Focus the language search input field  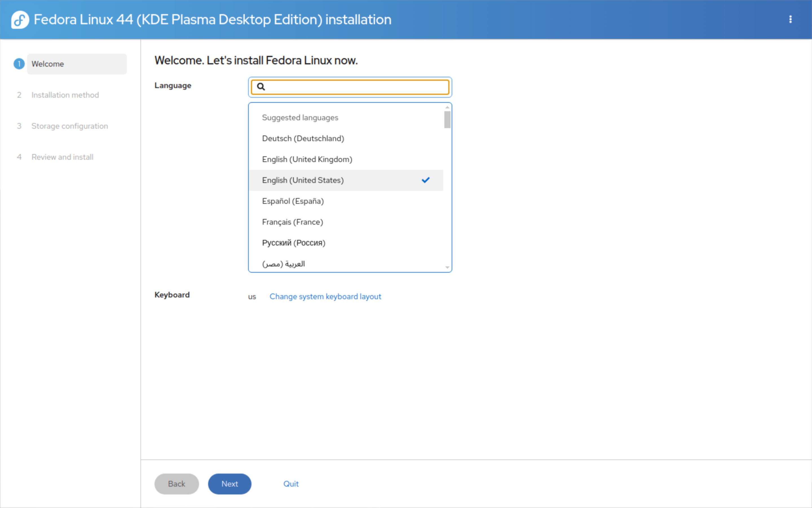pyautogui.click(x=350, y=87)
